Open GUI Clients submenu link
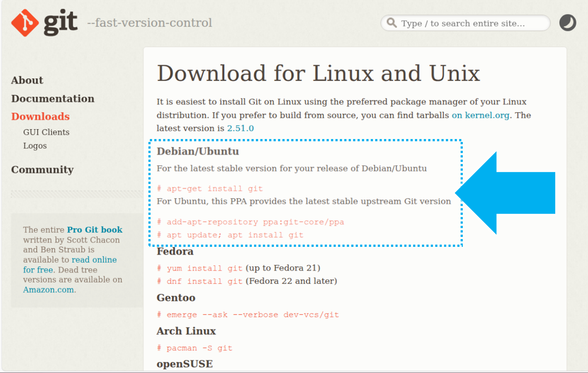The height and width of the screenshot is (373, 588). click(x=46, y=132)
